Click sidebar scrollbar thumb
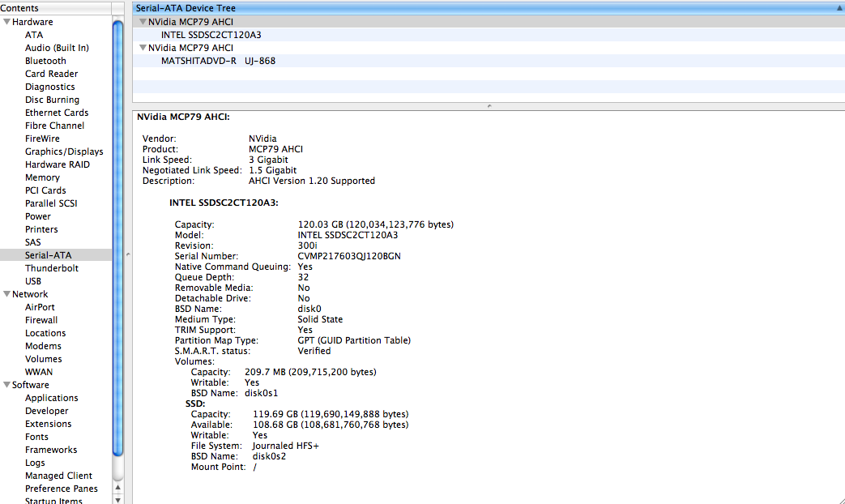 [118, 237]
